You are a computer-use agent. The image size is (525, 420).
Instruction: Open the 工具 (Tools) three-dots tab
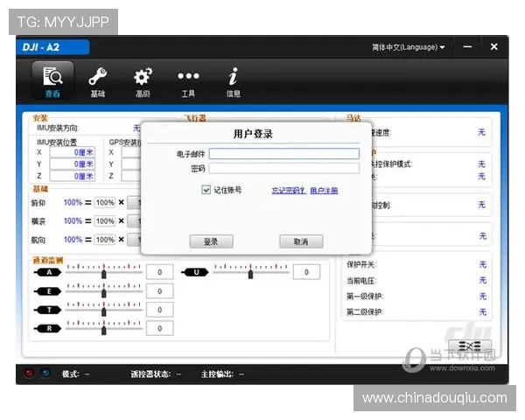pos(188,83)
